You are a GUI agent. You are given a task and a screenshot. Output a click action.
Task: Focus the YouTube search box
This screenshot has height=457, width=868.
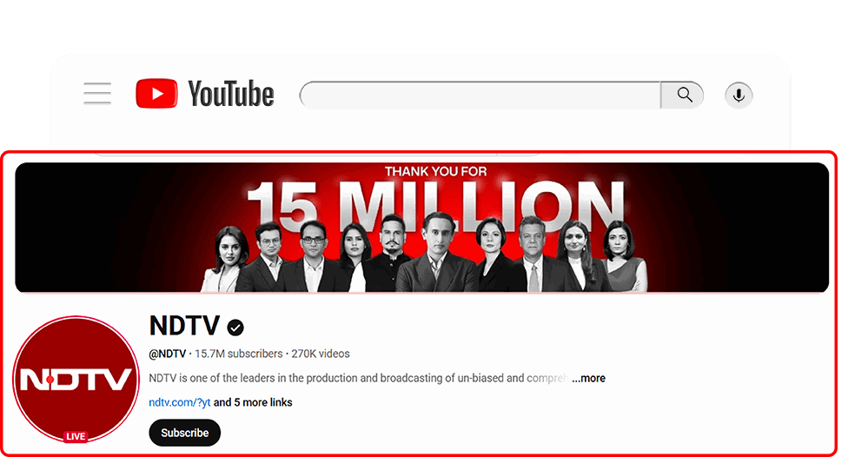[x=480, y=96]
